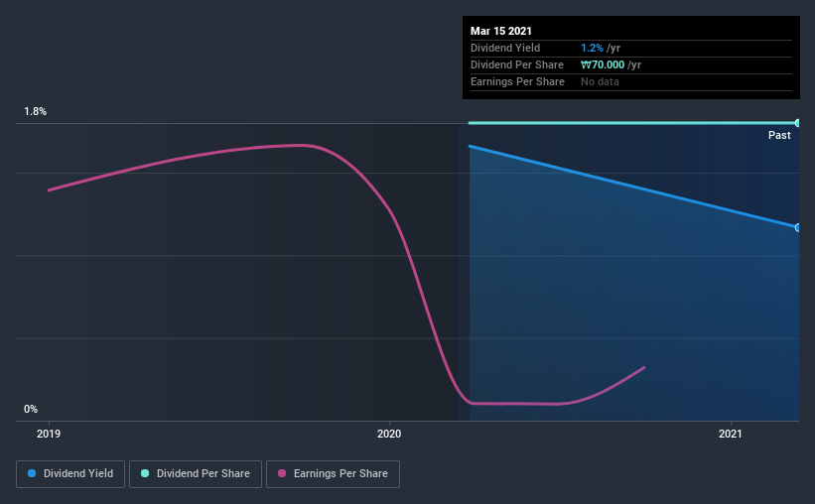
Task: Click the 0% y-axis label
Action: [x=31, y=410]
